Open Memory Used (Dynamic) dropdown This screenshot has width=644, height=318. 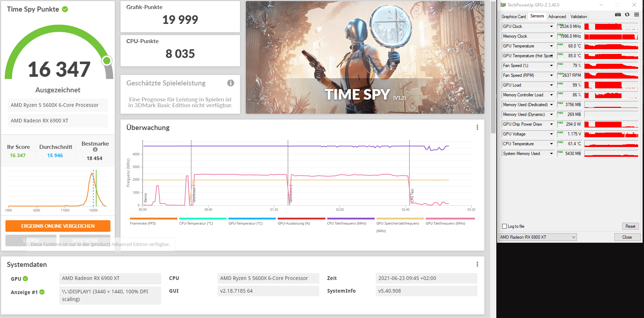coord(551,114)
